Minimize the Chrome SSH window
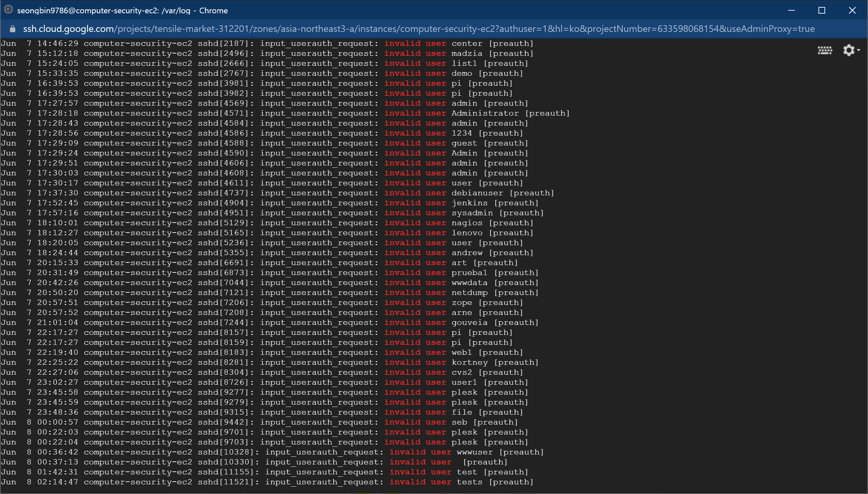 click(x=791, y=11)
